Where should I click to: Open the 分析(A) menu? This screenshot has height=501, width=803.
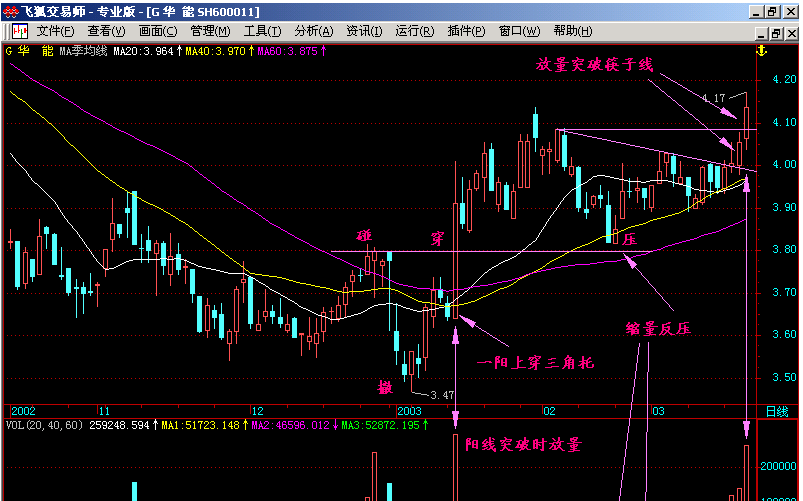313,31
